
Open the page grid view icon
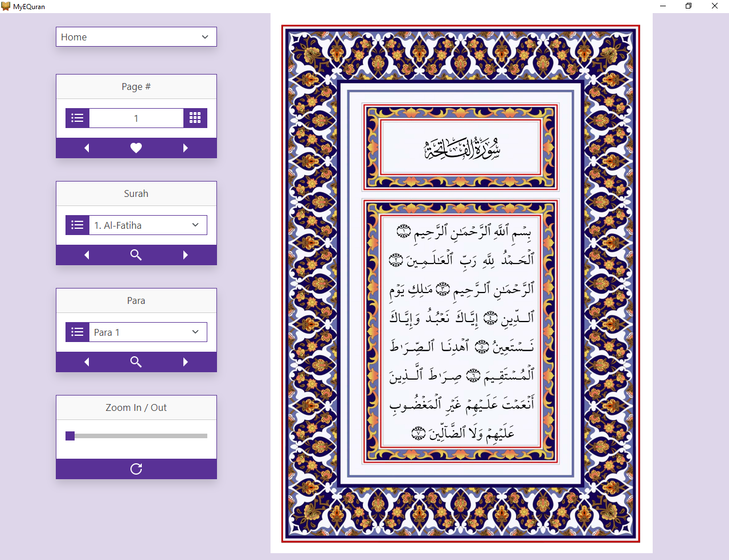tap(195, 118)
